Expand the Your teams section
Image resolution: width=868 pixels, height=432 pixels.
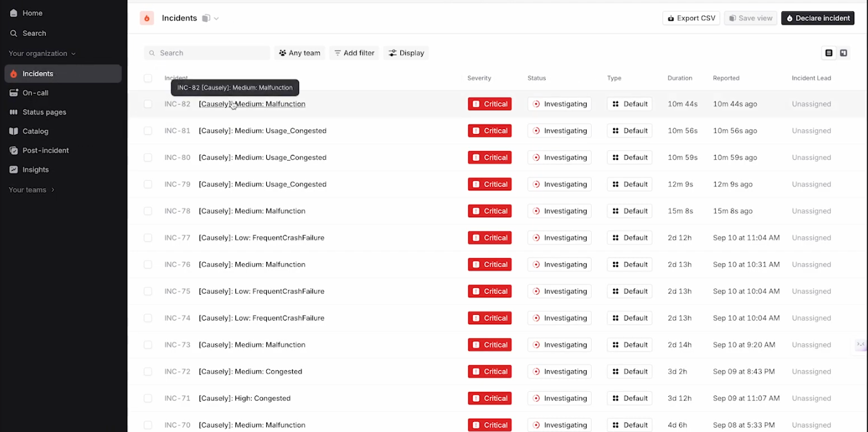pyautogui.click(x=28, y=190)
